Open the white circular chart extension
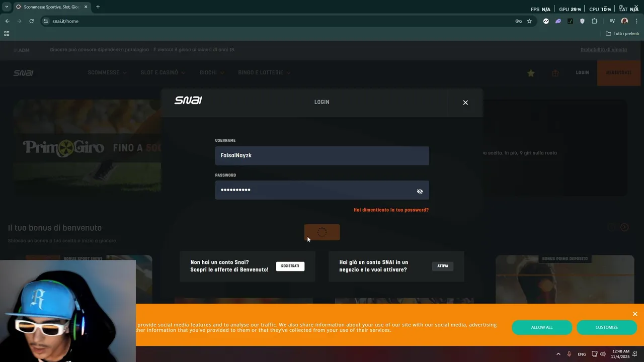 pyautogui.click(x=546, y=21)
